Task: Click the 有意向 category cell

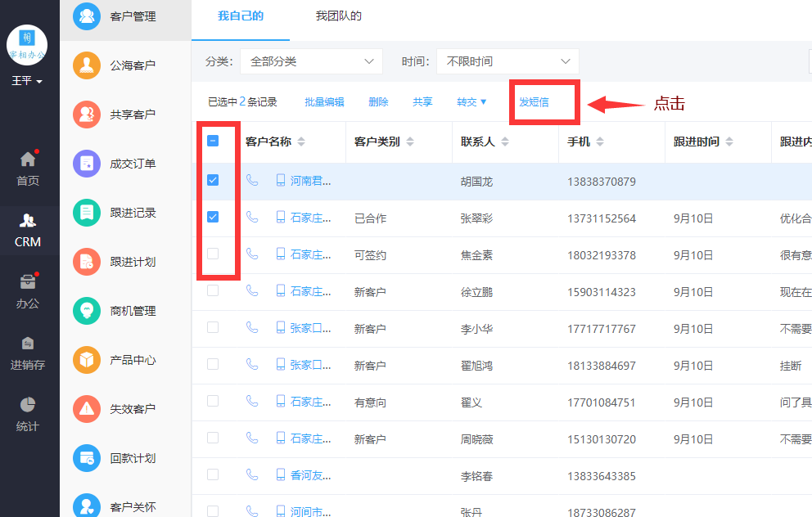Action: [370, 402]
